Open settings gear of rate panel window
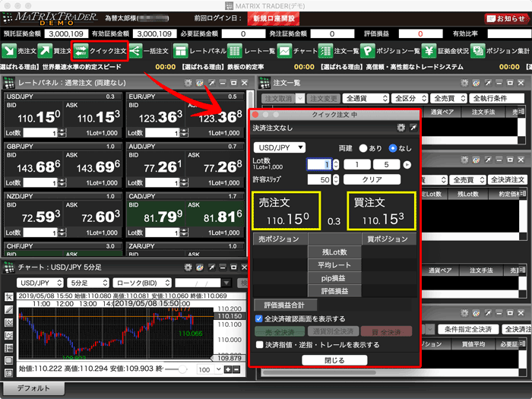The height and width of the screenshot is (399, 532). tap(188, 83)
